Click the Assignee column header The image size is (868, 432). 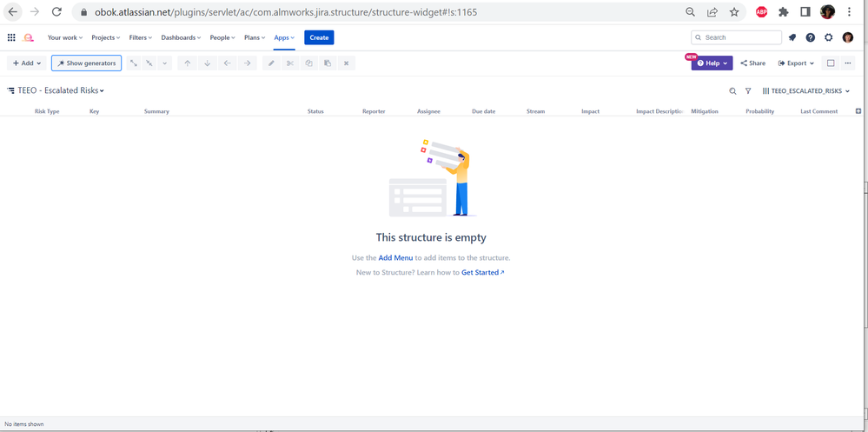[x=428, y=111]
